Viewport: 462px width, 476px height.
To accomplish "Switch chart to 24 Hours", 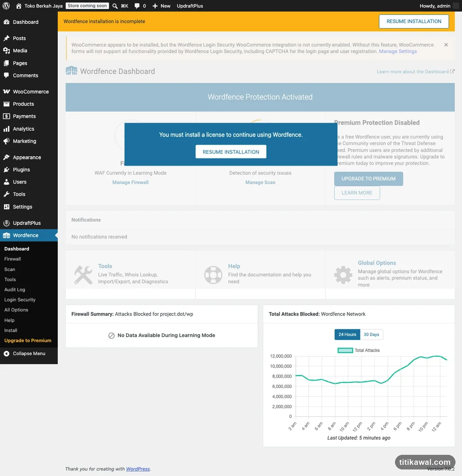I will [x=347, y=335].
